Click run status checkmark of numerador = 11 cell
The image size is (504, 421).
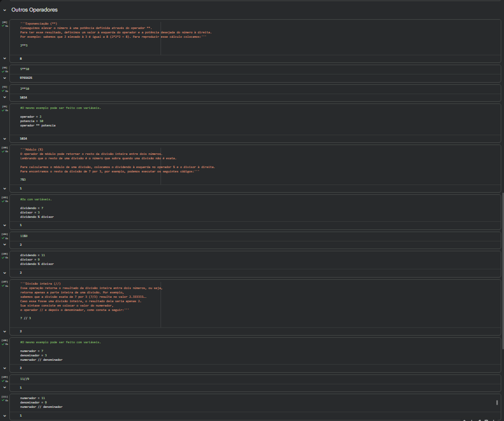(3, 400)
